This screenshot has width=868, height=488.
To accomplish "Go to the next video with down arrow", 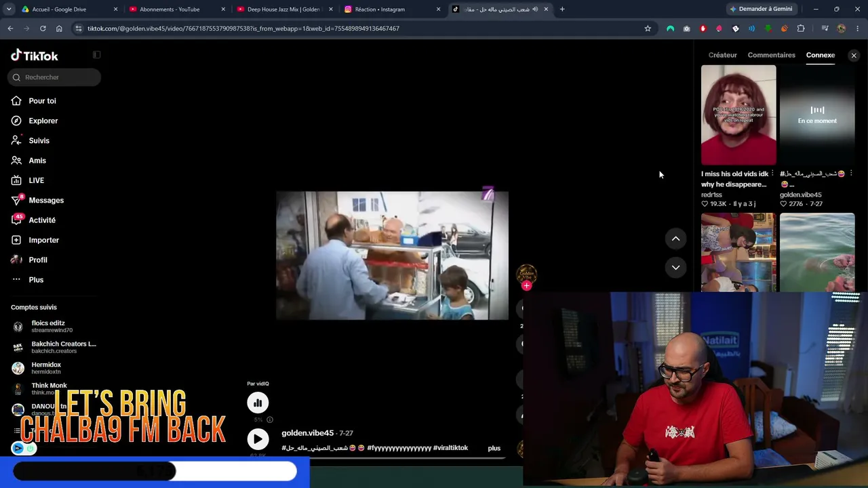I will tap(675, 267).
